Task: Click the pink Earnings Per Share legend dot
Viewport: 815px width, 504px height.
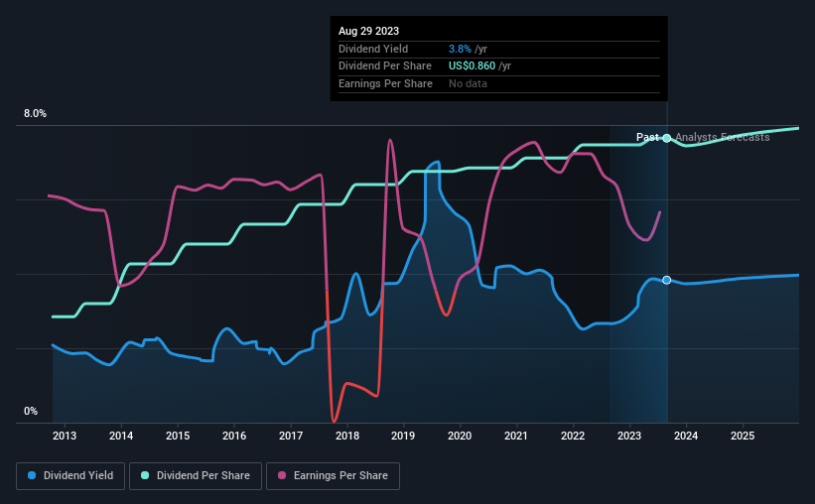Action: (x=282, y=475)
